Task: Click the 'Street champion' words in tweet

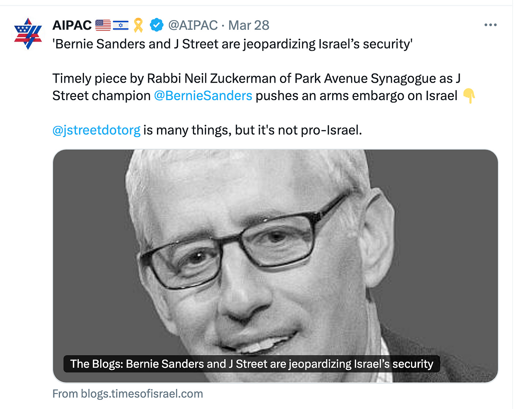Action: (102, 96)
